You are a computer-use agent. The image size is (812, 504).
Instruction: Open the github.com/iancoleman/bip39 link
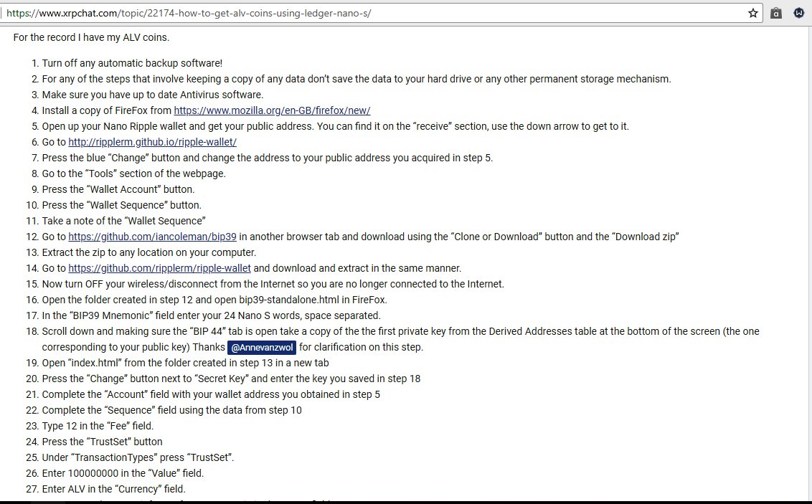click(152, 237)
